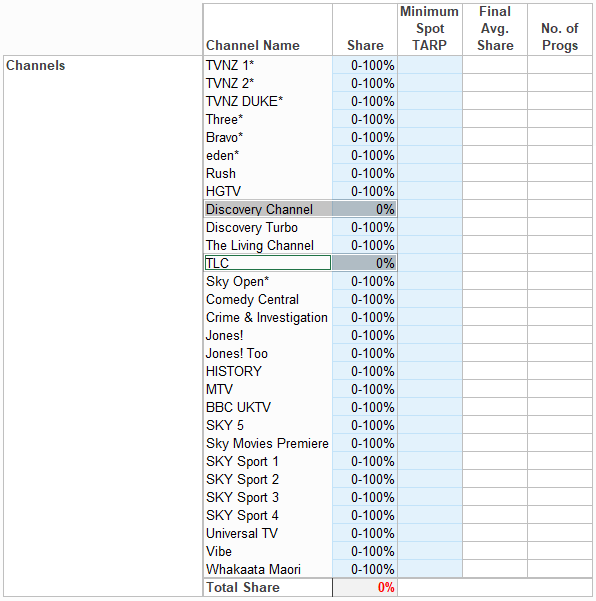Click the Share cell for Vibe
Viewport: 596px width, 601px height.
tap(365, 552)
